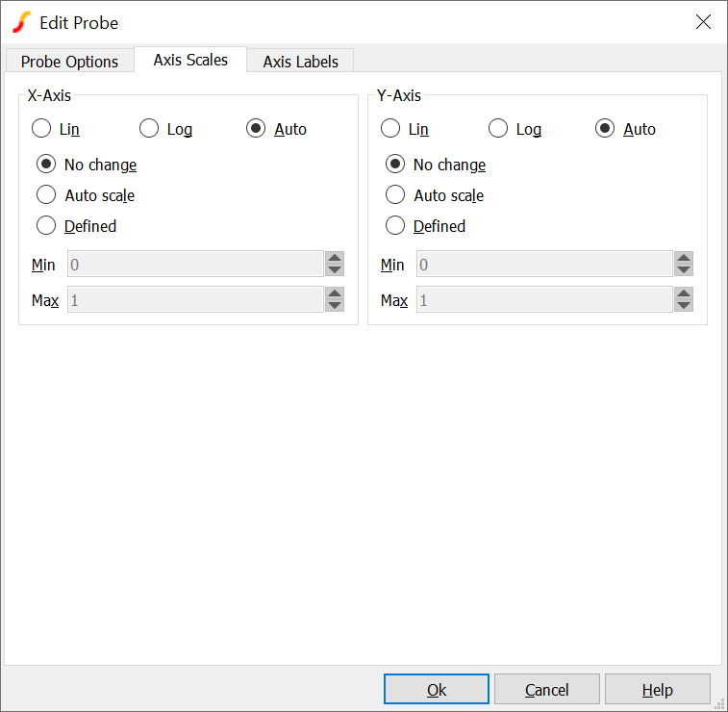Select the Axis Scales tab
Image resolution: width=728 pixels, height=712 pixels.
[x=190, y=60]
